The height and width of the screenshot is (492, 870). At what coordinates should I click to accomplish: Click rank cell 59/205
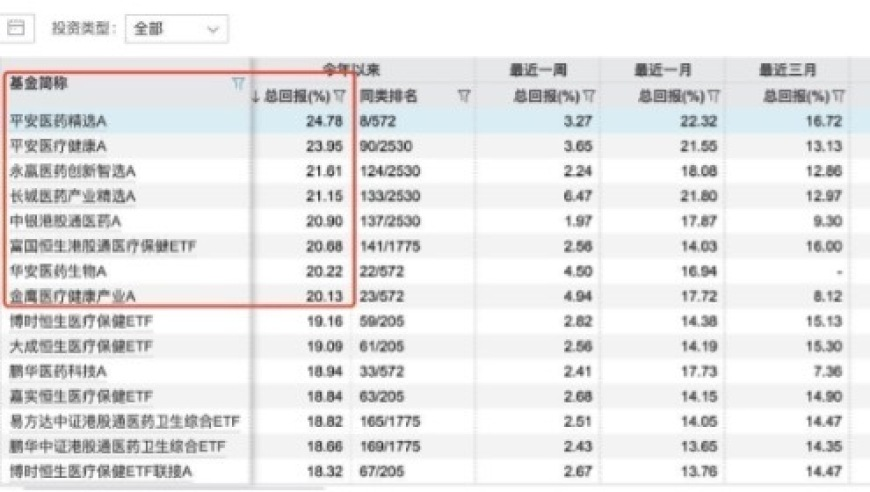click(x=382, y=321)
